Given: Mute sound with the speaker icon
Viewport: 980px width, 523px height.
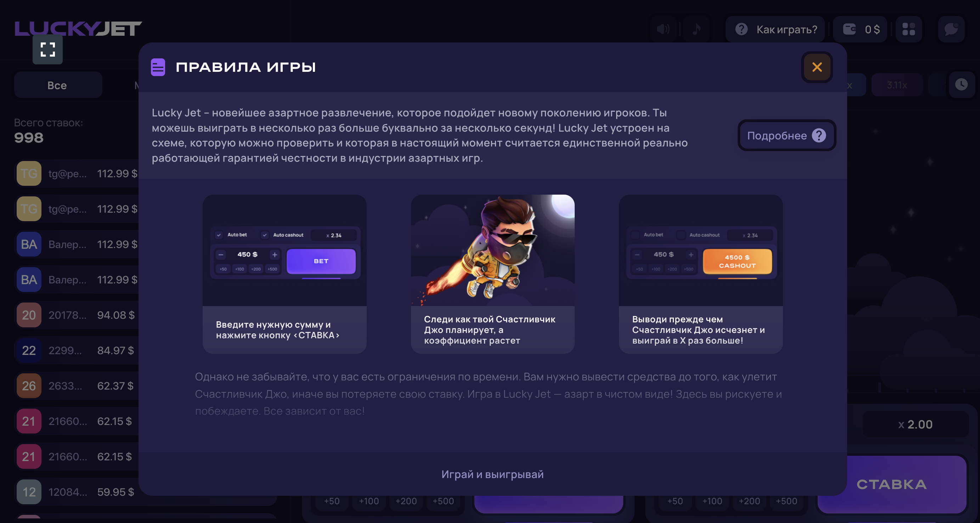Looking at the screenshot, I should (663, 29).
